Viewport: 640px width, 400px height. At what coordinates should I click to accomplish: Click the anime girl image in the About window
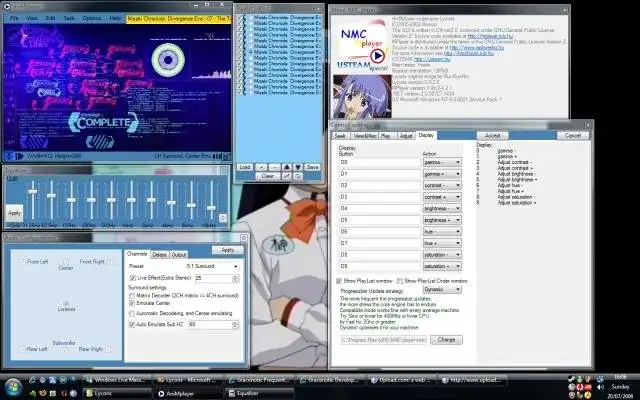pyautogui.click(x=362, y=96)
